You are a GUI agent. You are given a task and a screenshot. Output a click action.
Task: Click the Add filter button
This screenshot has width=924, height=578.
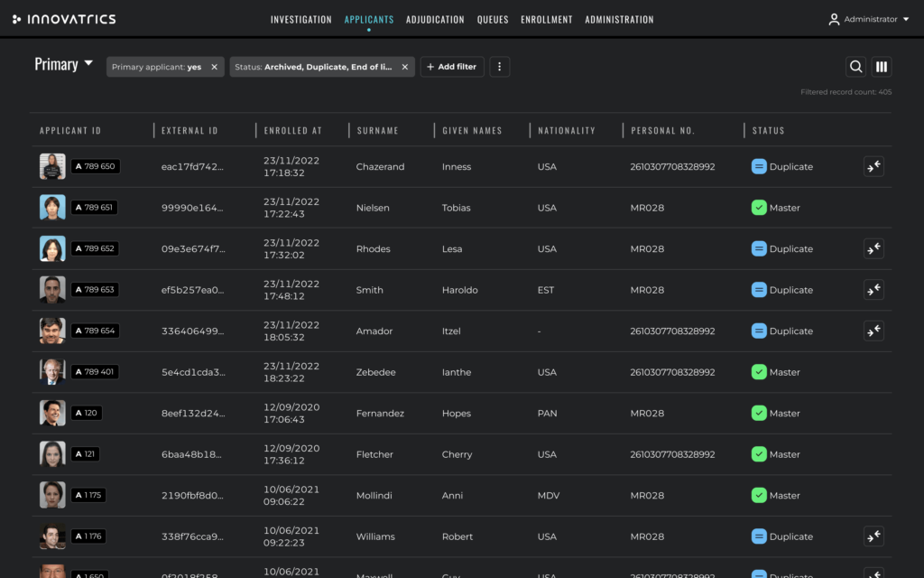tap(452, 67)
